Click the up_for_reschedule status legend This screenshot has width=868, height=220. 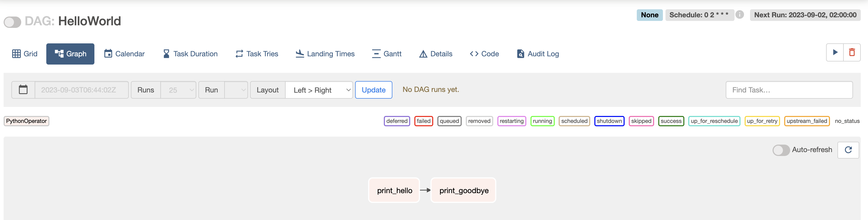[x=714, y=121]
